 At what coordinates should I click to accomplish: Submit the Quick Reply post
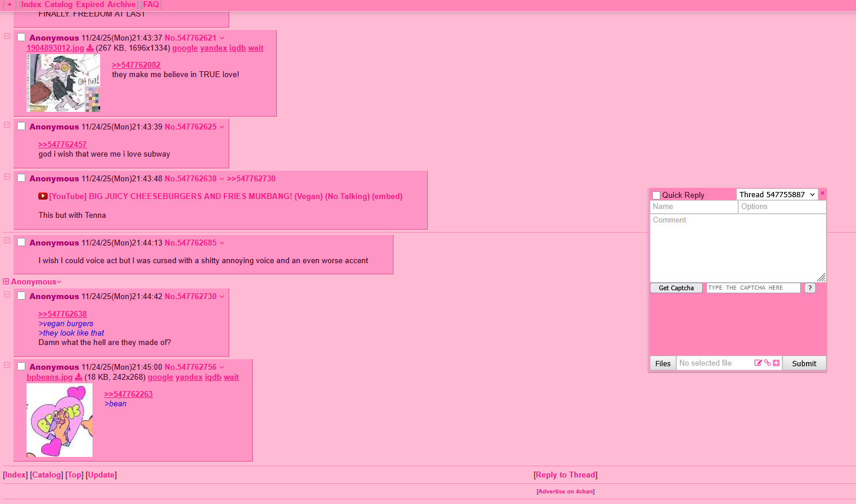[x=804, y=363]
